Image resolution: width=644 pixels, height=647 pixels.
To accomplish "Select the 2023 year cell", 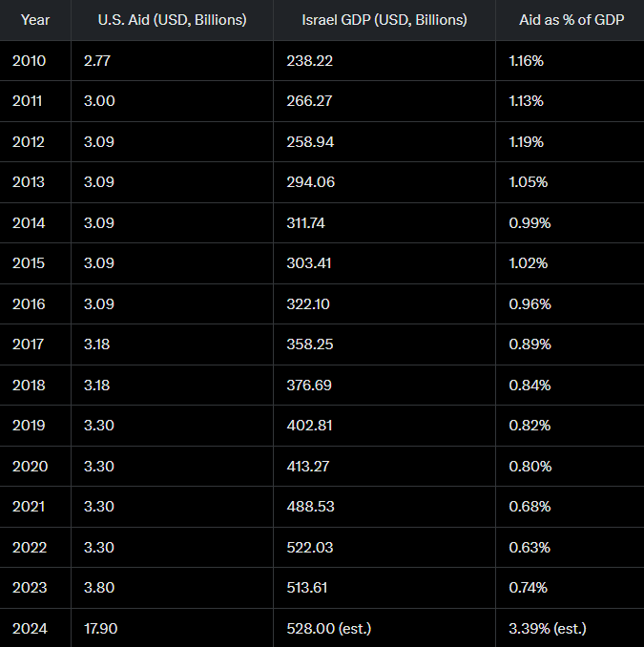I will click(30, 587).
